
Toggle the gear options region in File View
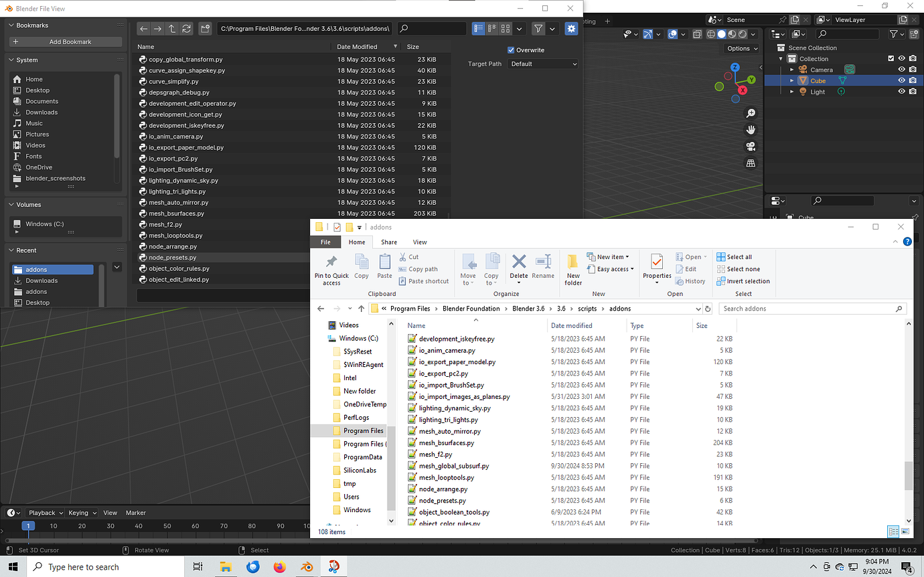coord(571,29)
